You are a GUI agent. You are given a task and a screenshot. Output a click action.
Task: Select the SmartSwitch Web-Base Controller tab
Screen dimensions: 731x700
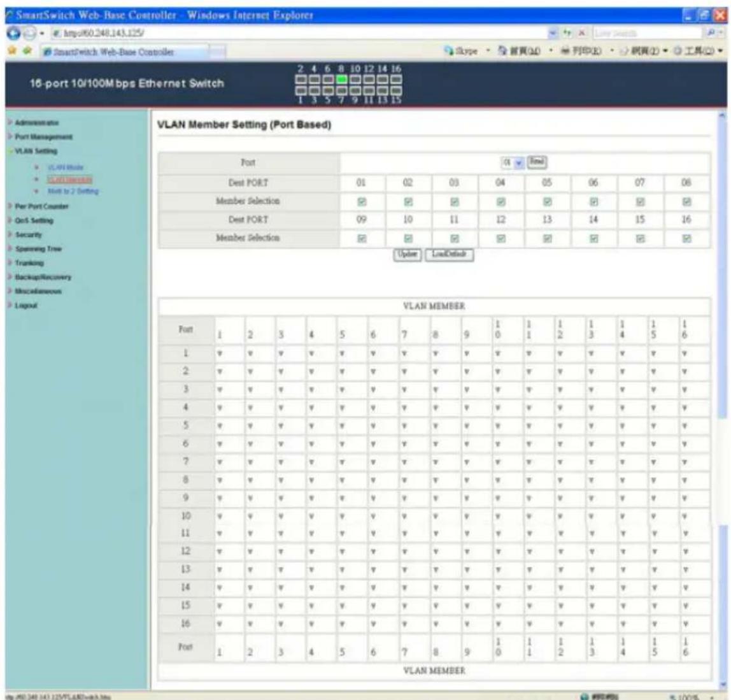point(124,52)
